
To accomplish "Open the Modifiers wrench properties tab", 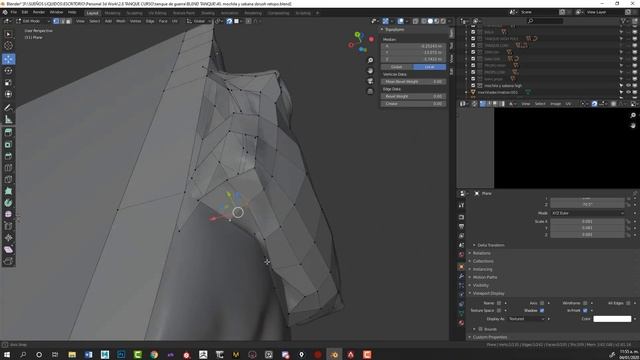I will [461, 276].
